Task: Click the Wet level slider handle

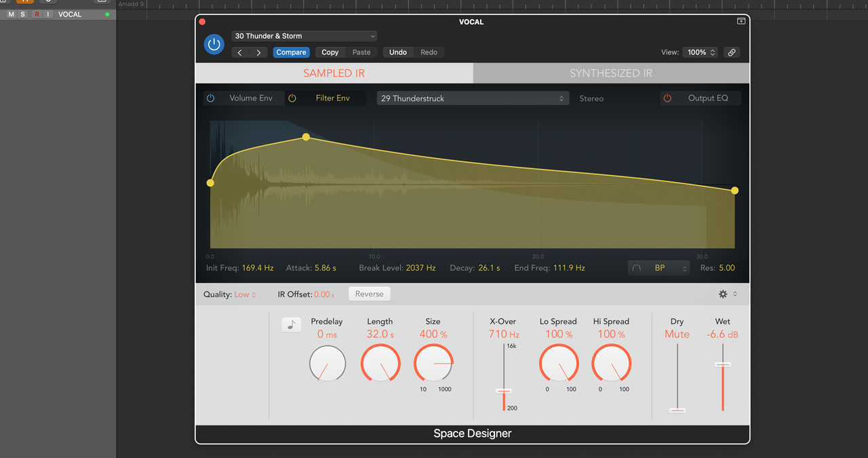Action: tap(723, 364)
